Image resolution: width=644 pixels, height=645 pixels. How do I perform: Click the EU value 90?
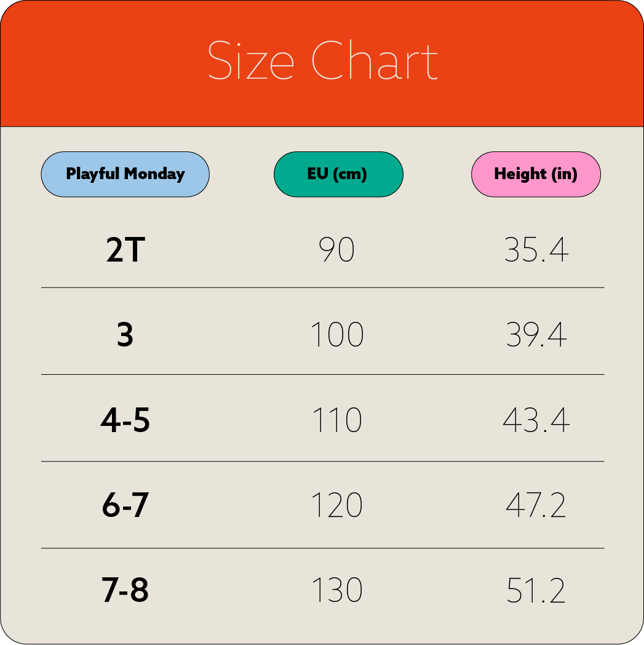(x=337, y=250)
